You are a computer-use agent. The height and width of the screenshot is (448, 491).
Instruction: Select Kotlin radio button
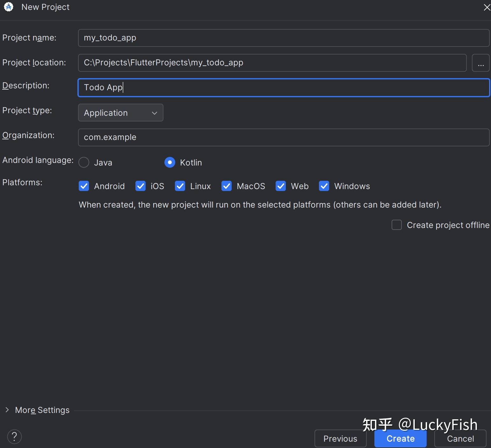point(170,162)
